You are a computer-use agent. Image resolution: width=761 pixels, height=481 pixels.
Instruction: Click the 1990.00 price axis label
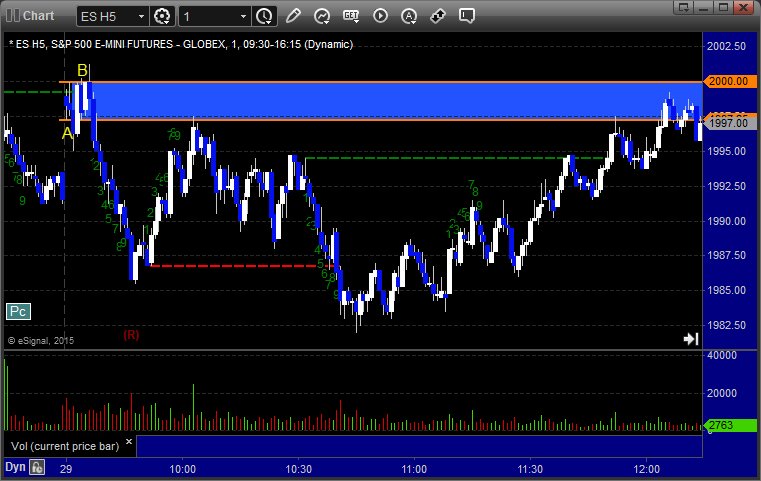[727, 221]
